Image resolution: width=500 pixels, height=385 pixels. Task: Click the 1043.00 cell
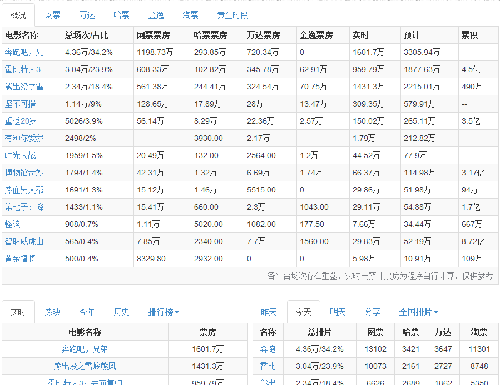(x=314, y=207)
